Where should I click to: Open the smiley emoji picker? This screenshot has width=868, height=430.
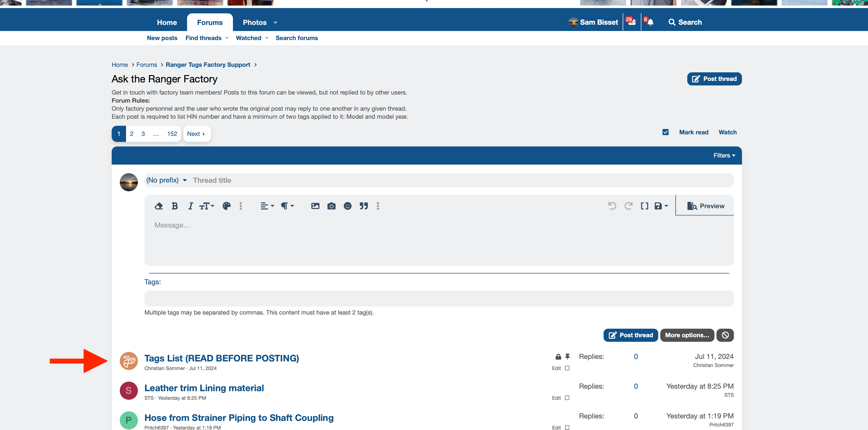pyautogui.click(x=347, y=206)
